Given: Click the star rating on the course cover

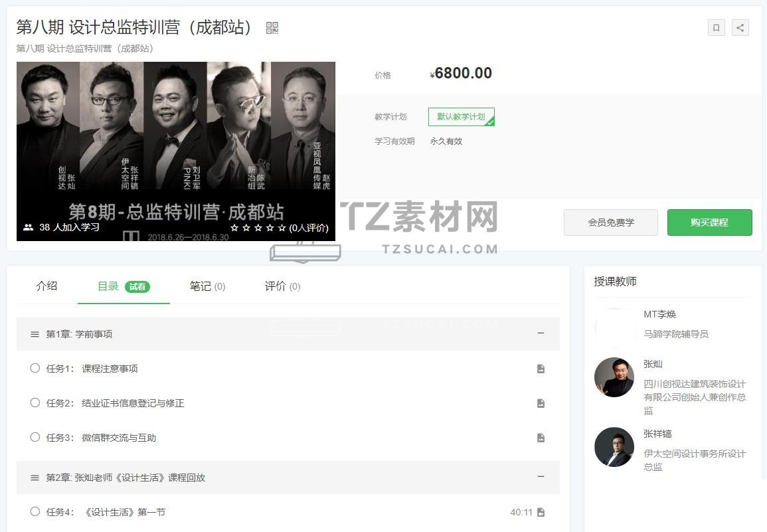Looking at the screenshot, I should (258, 228).
